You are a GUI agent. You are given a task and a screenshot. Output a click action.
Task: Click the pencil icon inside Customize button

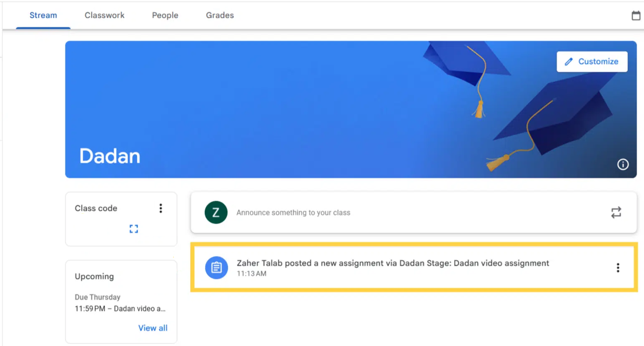[570, 61]
